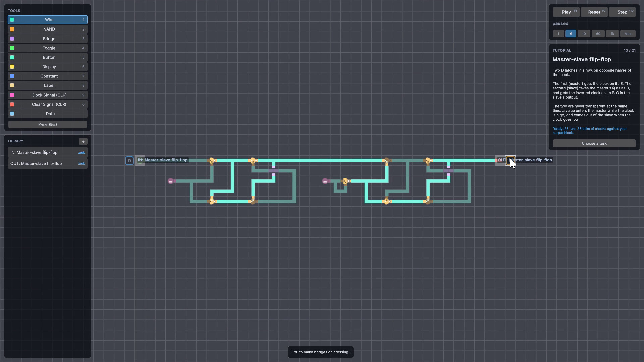Viewport: 644px width, 362px height.
Task: Set simulation speed to 1k
Action: [612, 34]
